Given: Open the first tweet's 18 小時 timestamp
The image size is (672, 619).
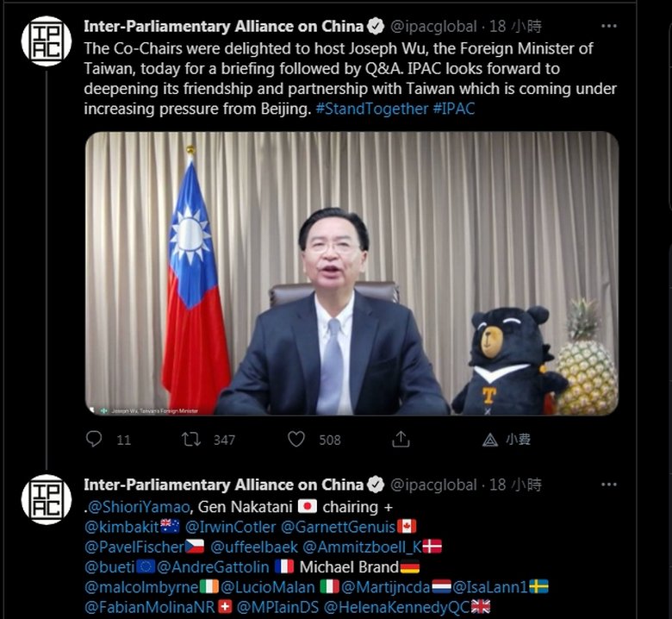Looking at the screenshot, I should pos(515,27).
